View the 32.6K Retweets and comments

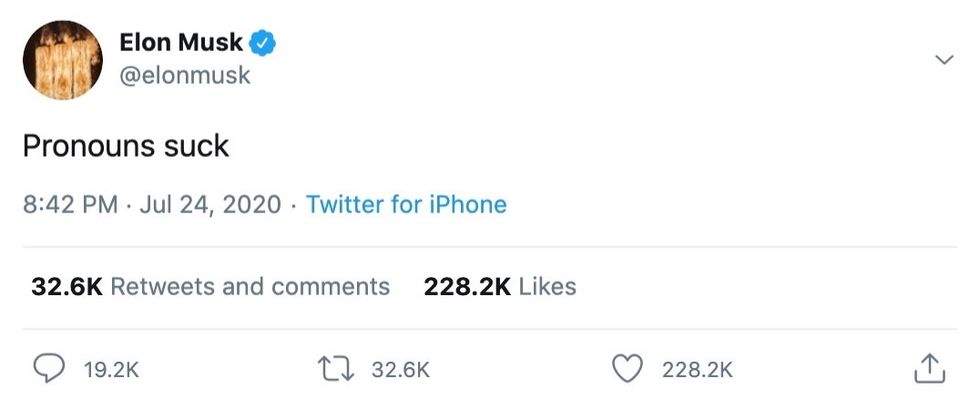(x=66, y=287)
